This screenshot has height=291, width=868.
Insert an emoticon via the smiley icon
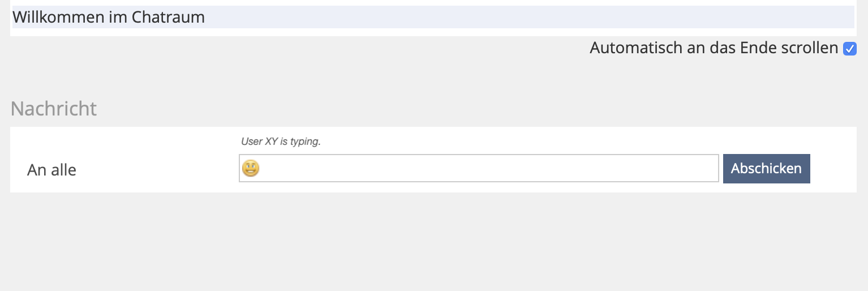(251, 168)
